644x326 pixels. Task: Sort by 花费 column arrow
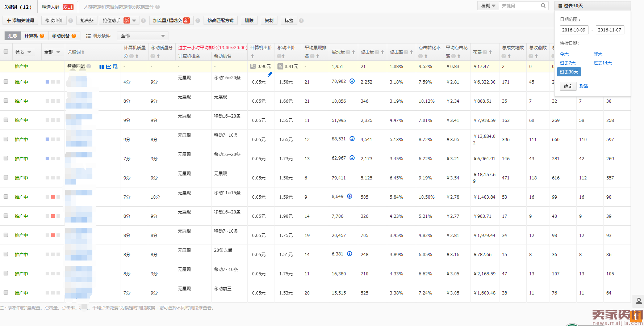coord(490,52)
